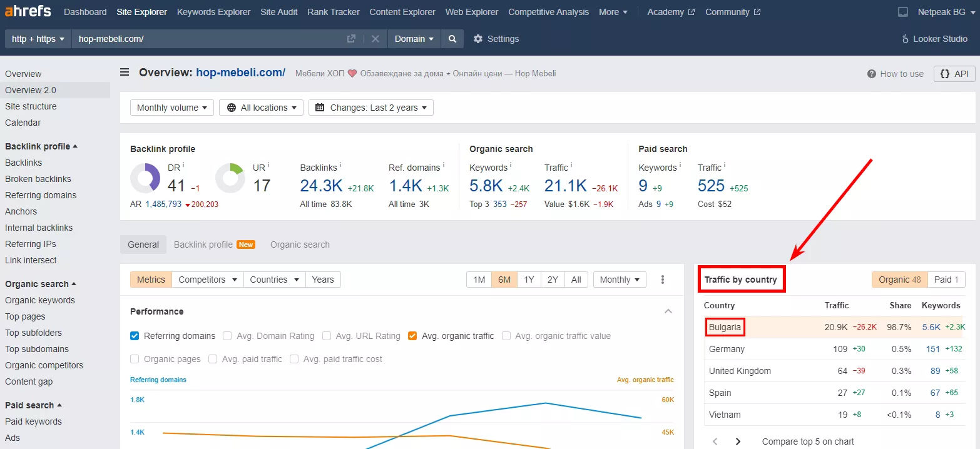Open the Competitors dropdown
The image size is (980, 449).
(x=208, y=280)
